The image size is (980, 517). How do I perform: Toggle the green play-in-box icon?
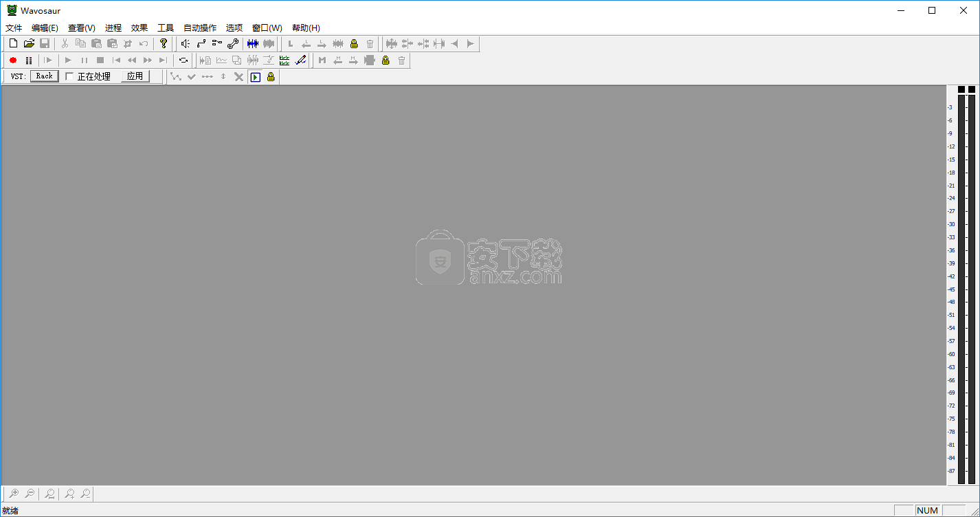click(x=255, y=77)
